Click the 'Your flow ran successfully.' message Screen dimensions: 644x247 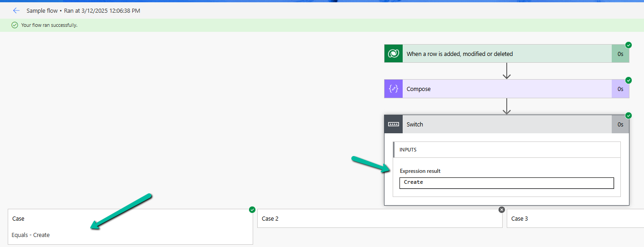pyautogui.click(x=50, y=25)
